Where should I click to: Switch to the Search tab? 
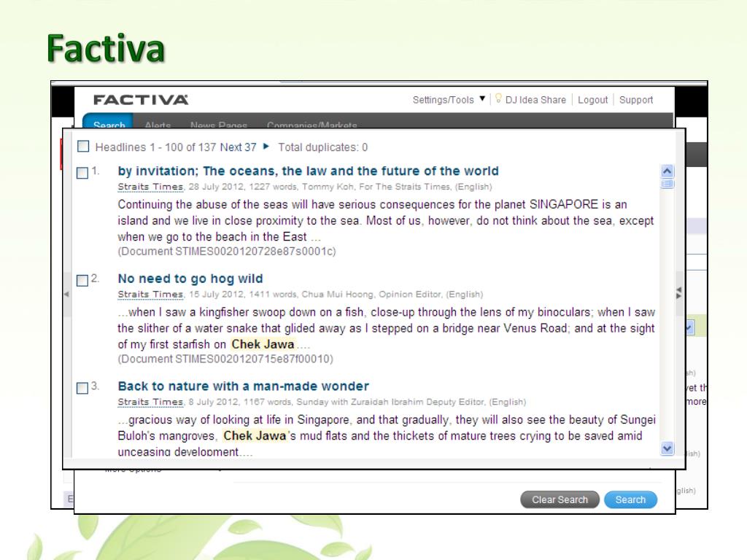(x=109, y=122)
